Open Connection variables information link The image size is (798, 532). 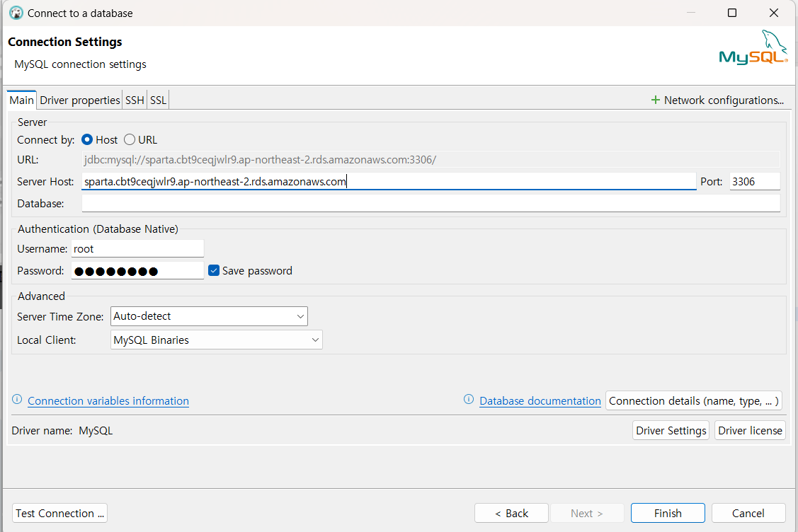click(x=108, y=401)
